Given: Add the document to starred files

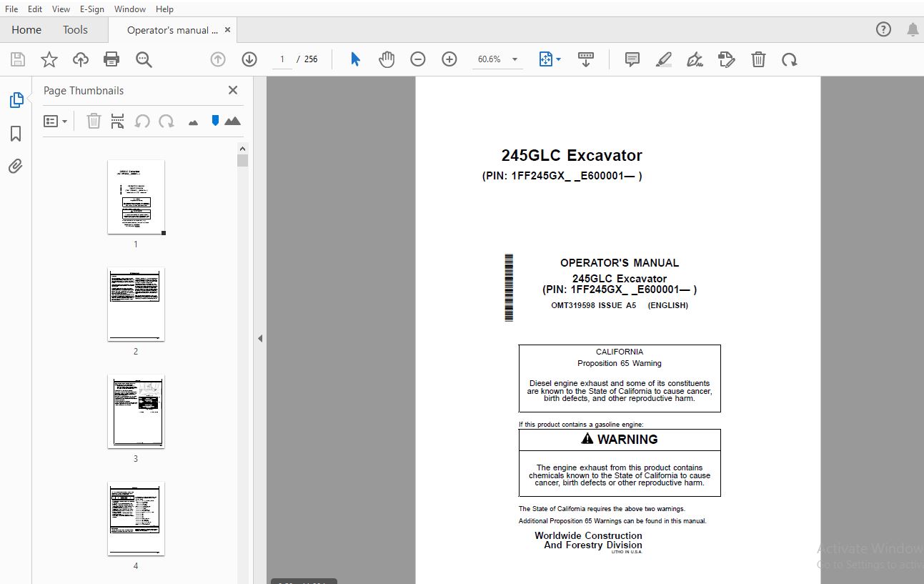Looking at the screenshot, I should click(49, 59).
